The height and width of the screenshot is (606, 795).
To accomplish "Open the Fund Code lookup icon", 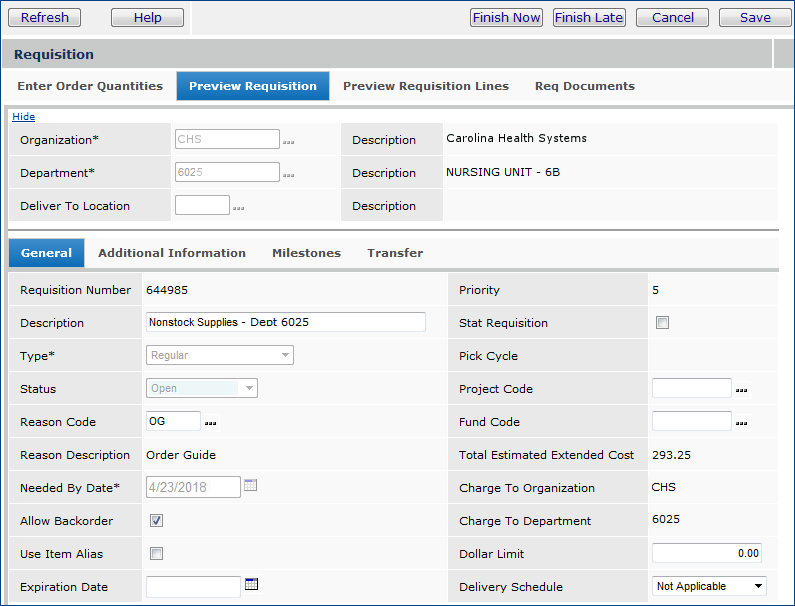I will tap(741, 424).
